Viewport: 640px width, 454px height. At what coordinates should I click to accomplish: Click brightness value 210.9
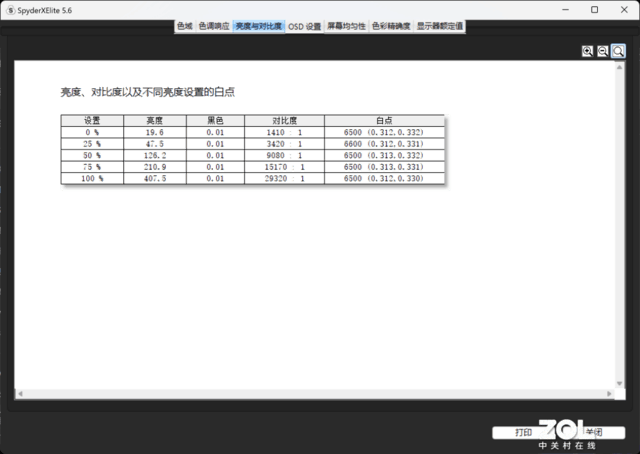point(155,167)
